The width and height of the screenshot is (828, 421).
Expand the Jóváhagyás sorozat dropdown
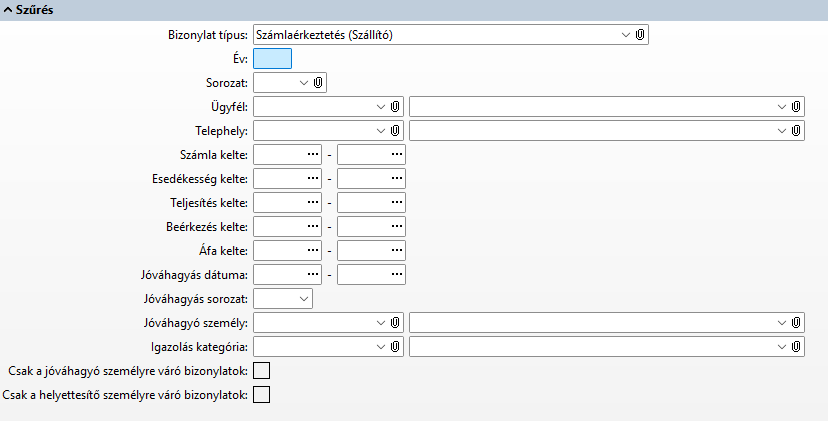(x=303, y=298)
